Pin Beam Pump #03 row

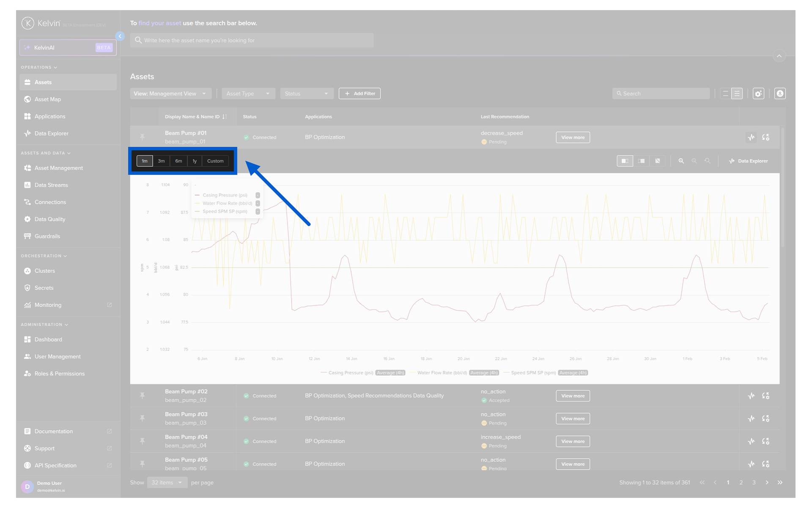(143, 418)
